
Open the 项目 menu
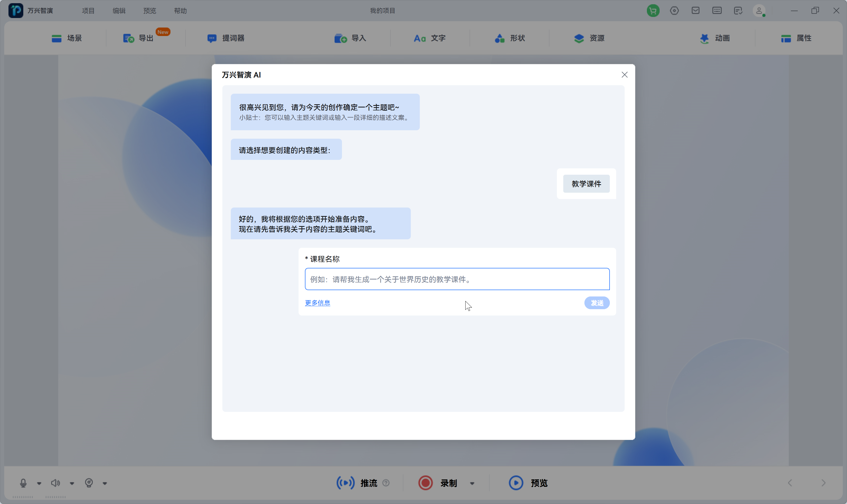click(x=88, y=11)
